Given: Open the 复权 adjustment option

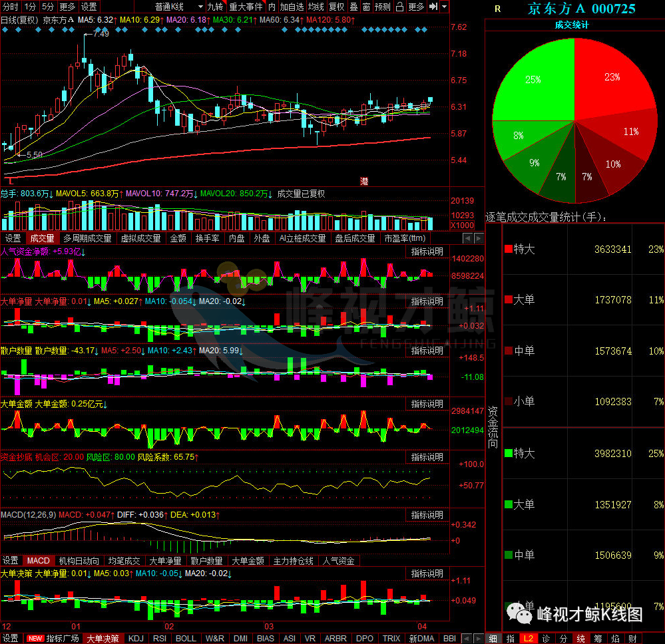Looking at the screenshot, I should [x=337, y=7].
